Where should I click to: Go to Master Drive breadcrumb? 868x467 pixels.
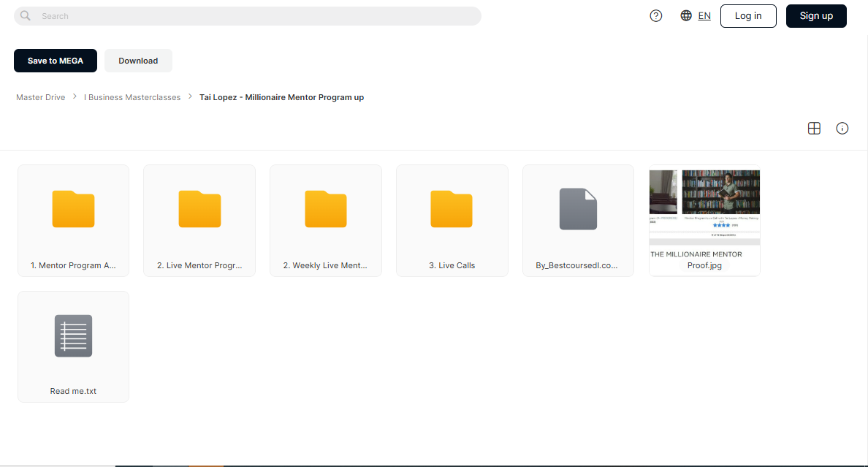[40, 97]
